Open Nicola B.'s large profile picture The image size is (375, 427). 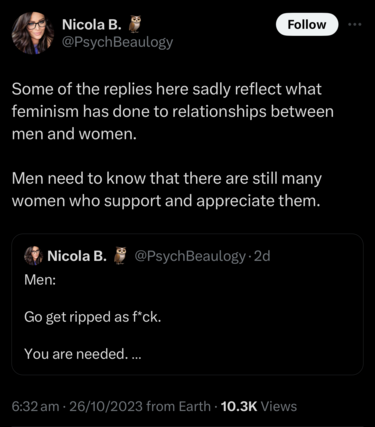click(33, 33)
